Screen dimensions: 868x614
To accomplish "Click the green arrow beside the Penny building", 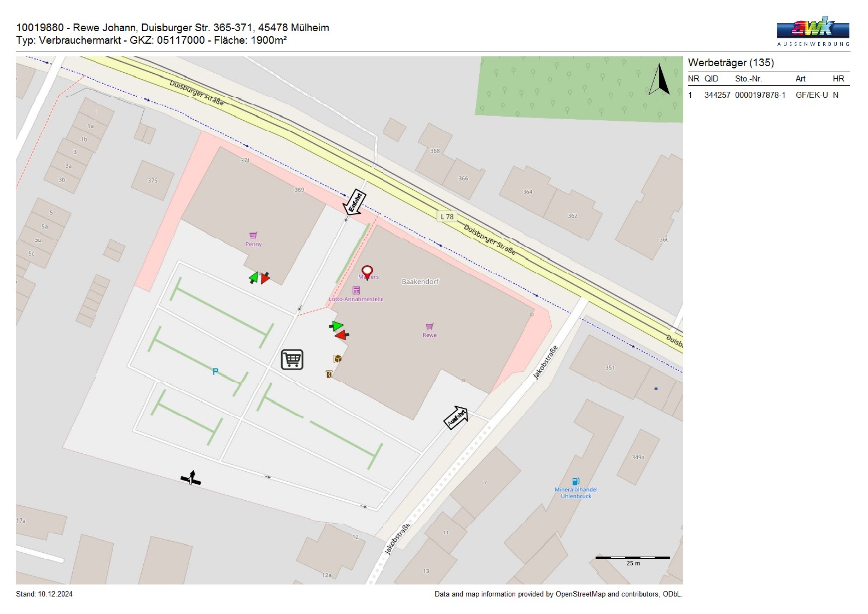I will click(x=253, y=278).
